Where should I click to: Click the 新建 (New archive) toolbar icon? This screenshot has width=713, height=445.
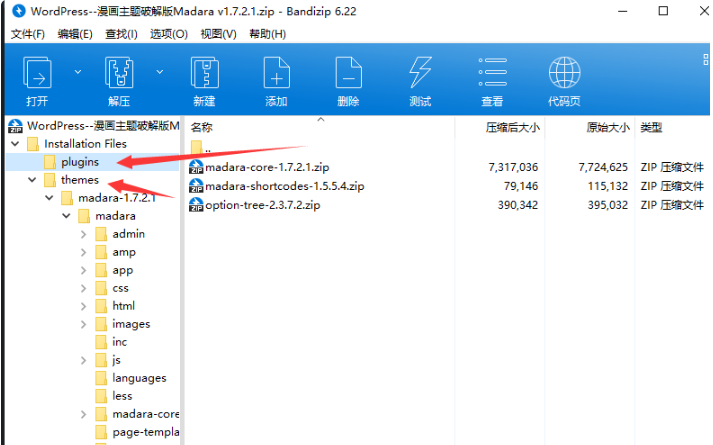pos(205,73)
